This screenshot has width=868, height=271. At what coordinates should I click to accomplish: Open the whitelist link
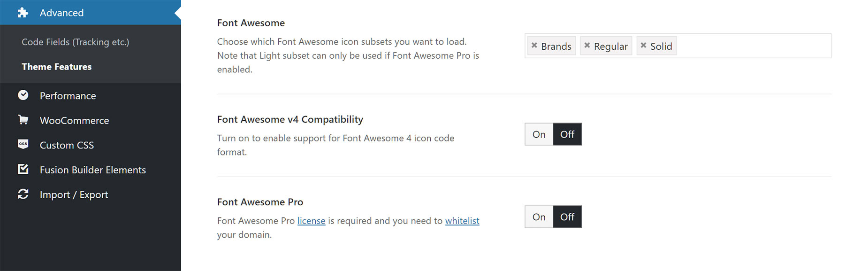click(x=462, y=221)
